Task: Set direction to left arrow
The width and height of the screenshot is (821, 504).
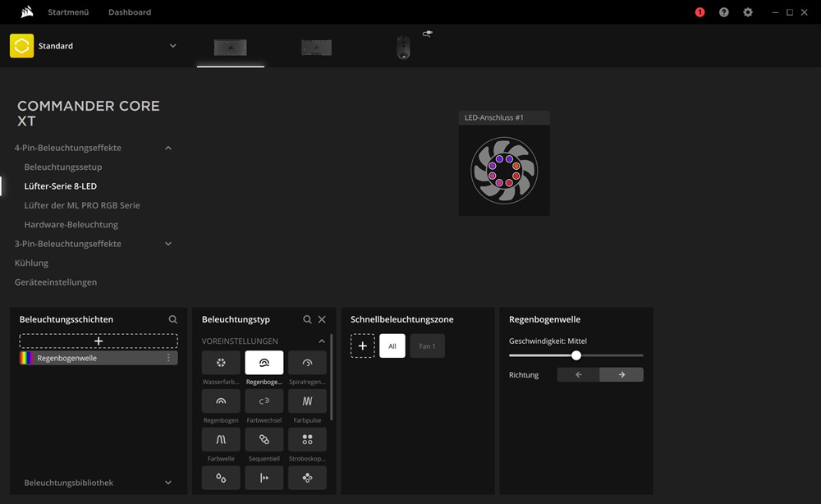Action: pos(578,374)
